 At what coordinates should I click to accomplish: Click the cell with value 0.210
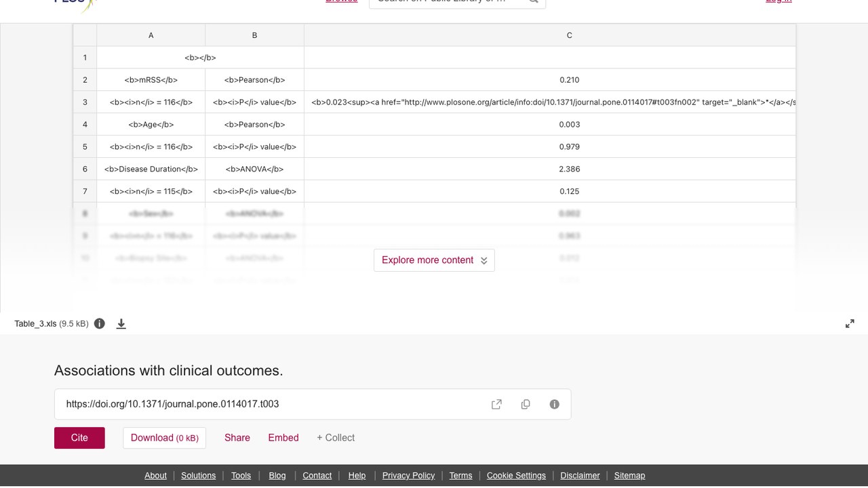pyautogui.click(x=550, y=80)
